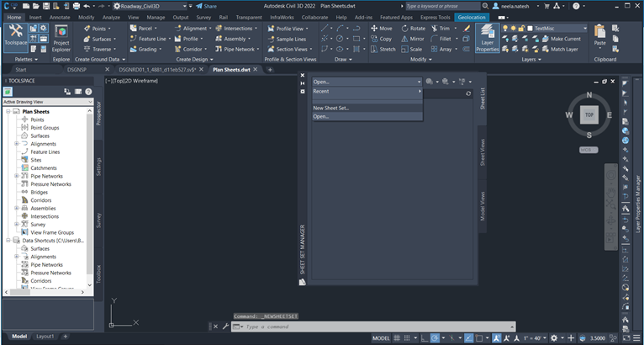Click the Trim tool
This screenshot has width=644, height=345.
point(441,29)
